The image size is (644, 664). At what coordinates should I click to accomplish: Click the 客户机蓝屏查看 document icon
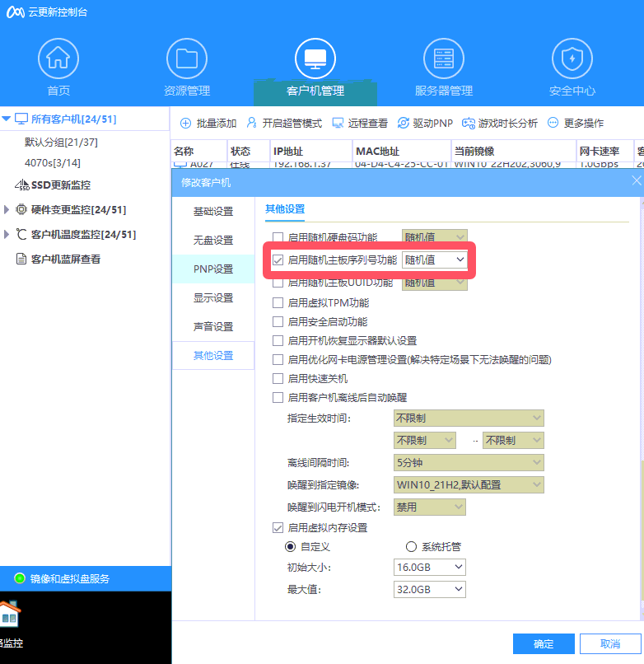21,259
